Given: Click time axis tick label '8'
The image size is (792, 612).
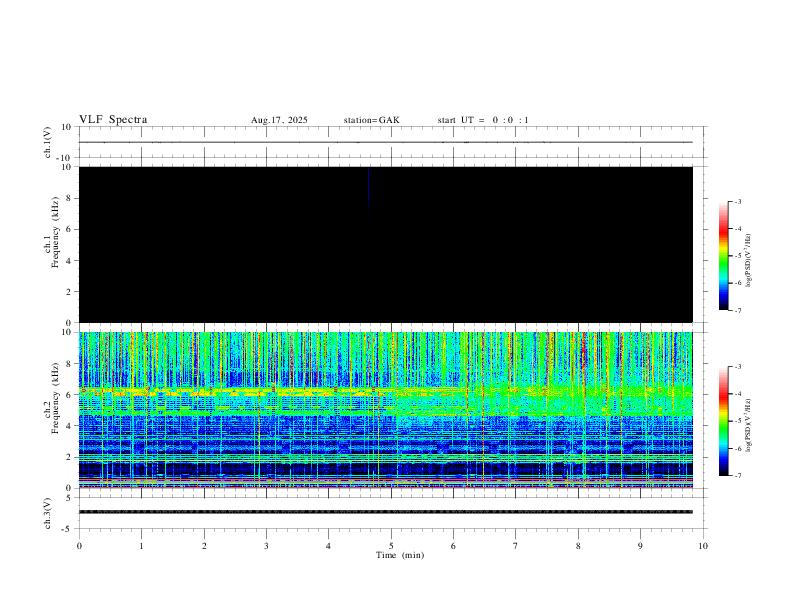Looking at the screenshot, I should coord(578,546).
